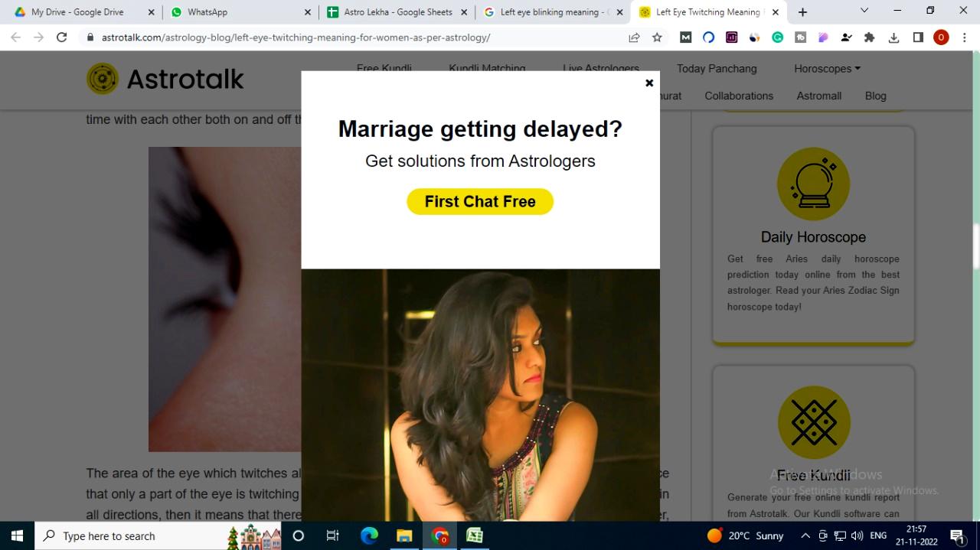
Task: Open the Chrome profile avatar
Action: coord(941,37)
